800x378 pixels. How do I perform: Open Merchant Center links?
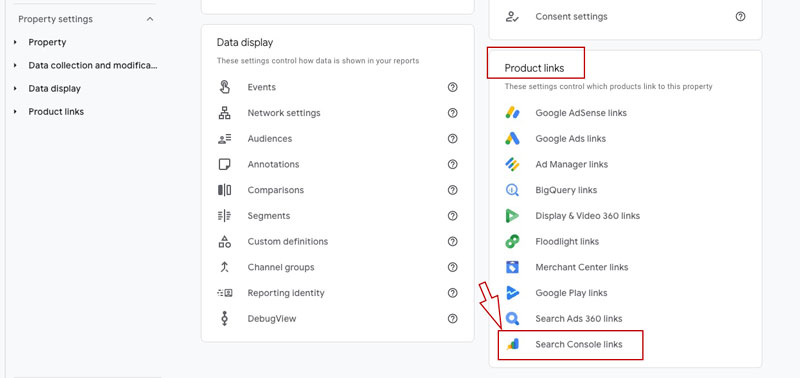582,267
